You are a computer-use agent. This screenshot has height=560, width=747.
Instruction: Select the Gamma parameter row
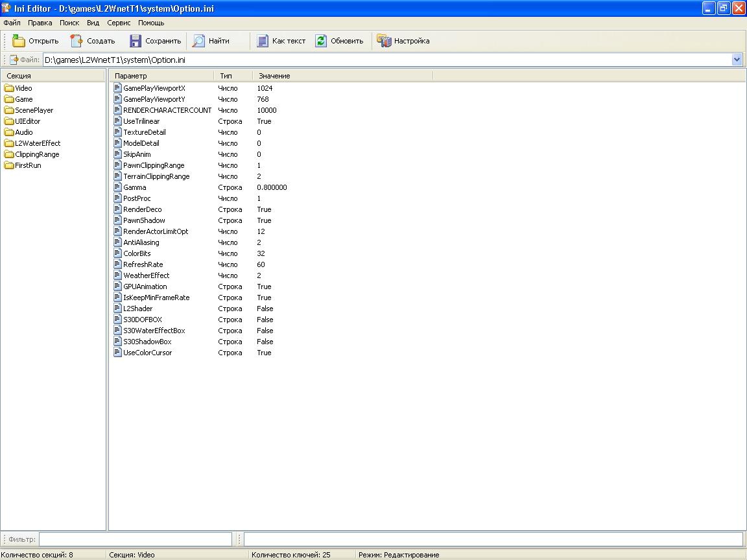click(x=135, y=187)
